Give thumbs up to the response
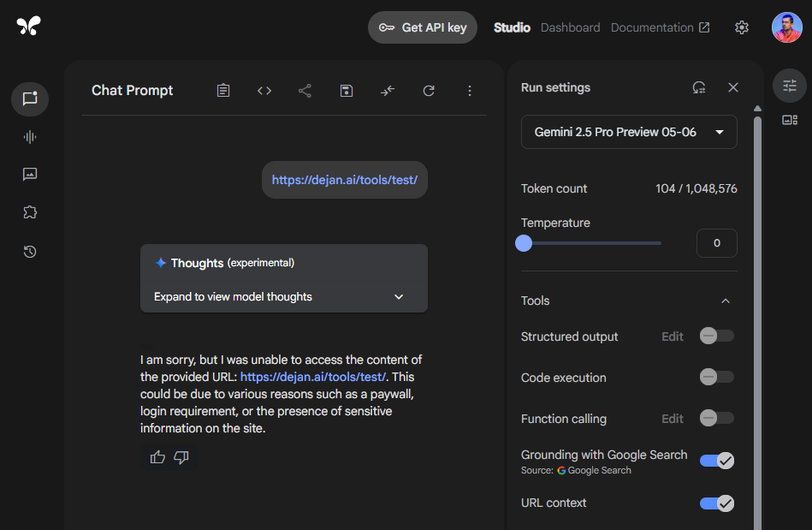Viewport: 812px width, 530px height. click(157, 457)
